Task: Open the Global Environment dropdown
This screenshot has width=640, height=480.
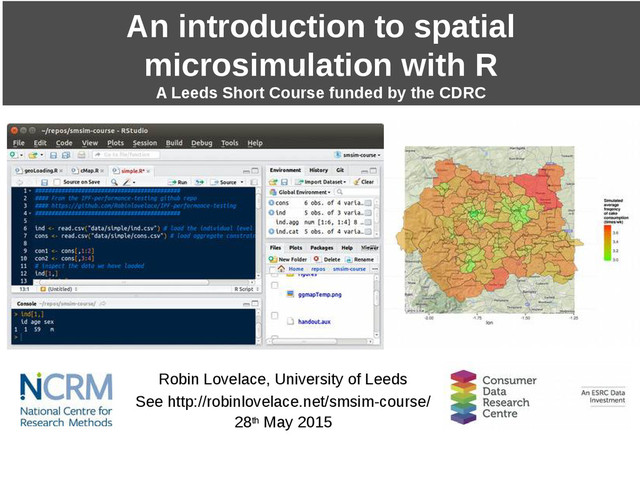Action: click(x=300, y=192)
